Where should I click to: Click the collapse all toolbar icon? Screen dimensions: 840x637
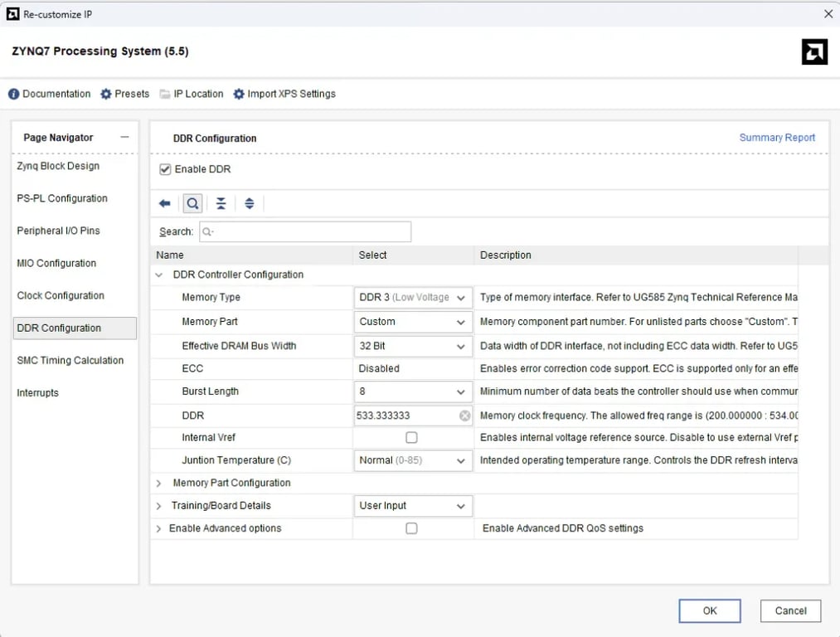[x=221, y=203]
